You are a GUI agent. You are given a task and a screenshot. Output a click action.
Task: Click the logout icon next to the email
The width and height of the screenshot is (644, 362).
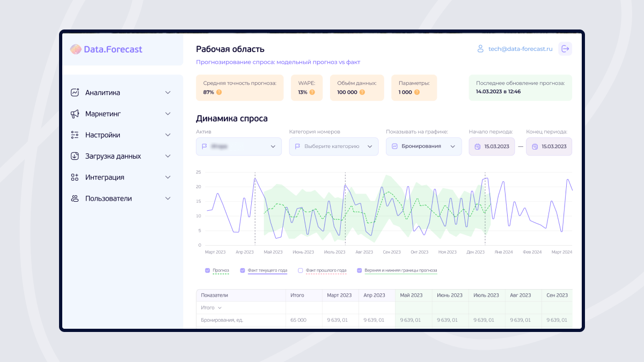565,49
